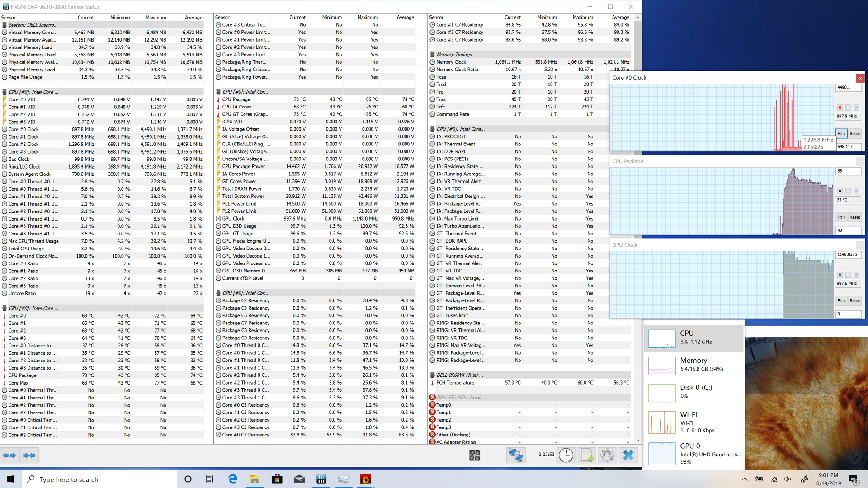Show hidden tray icons chevron
868x488 pixels.
point(745,479)
